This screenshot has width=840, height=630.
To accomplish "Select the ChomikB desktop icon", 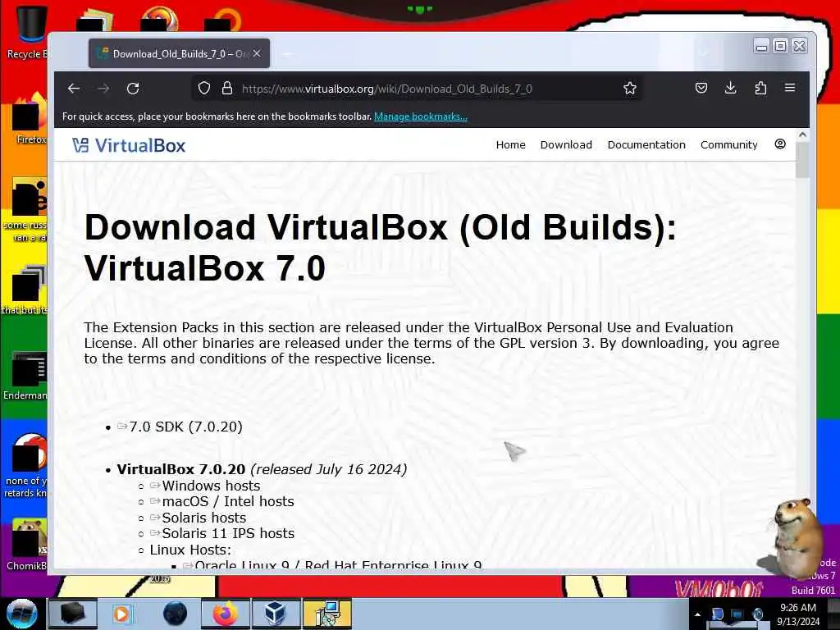I will click(x=27, y=544).
